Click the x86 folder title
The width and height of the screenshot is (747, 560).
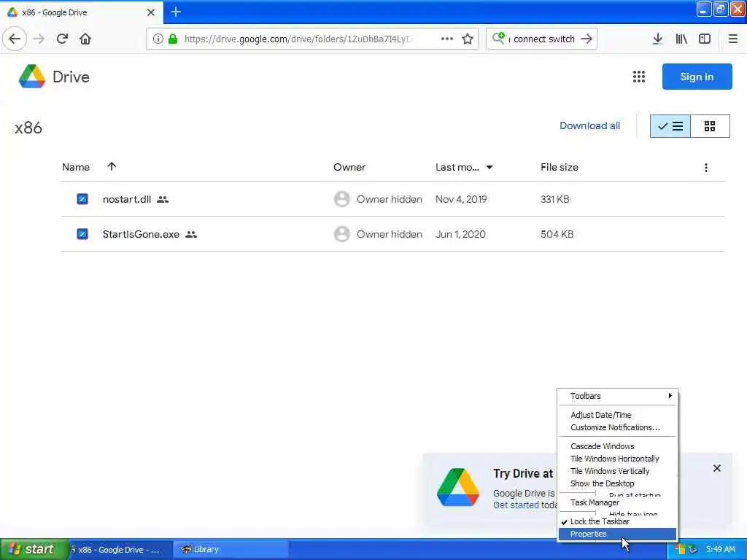coord(28,128)
